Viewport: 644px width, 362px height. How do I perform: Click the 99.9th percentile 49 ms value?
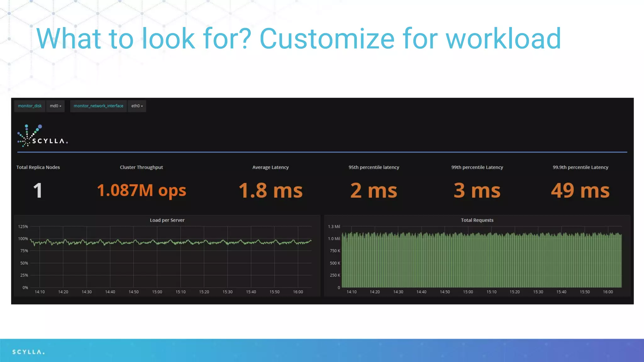(x=580, y=190)
